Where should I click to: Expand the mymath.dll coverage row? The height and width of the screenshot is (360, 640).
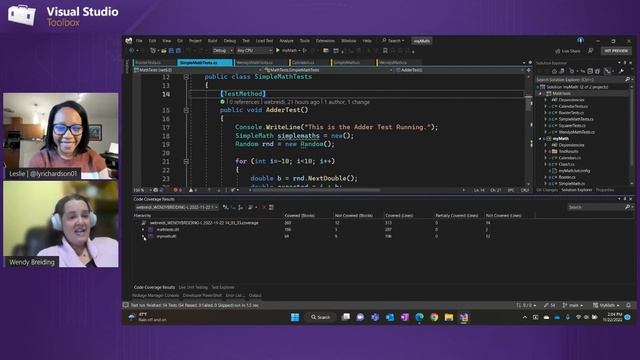[x=143, y=236]
